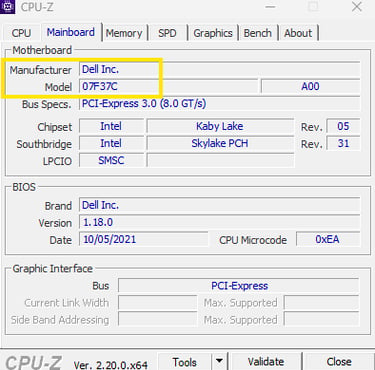
Task: Click the CPU Microcode value 0xEA
Action: tap(328, 239)
